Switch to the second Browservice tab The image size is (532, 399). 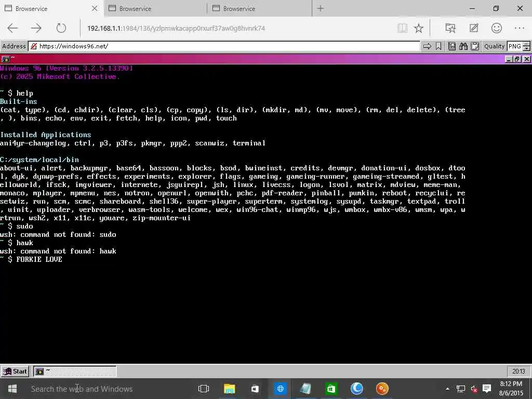coord(155,8)
